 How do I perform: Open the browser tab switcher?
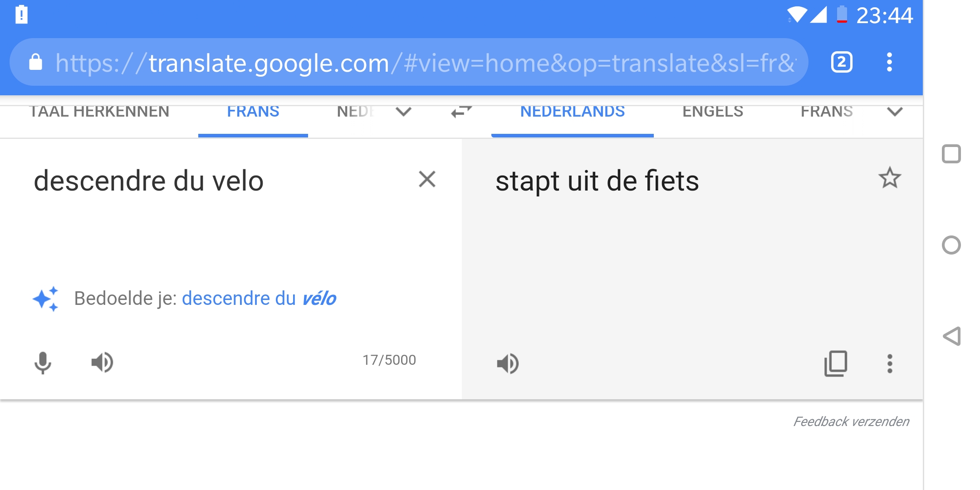[842, 62]
